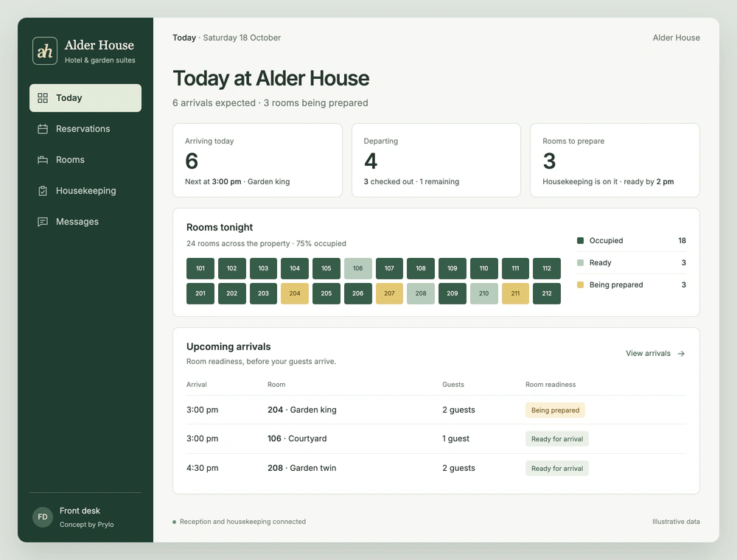Select ready room tile 210
This screenshot has width=737, height=560.
[x=483, y=293]
